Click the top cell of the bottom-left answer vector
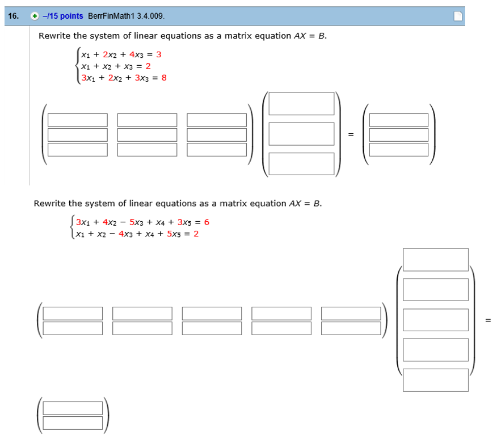Viewport: 497px width, 448px height. (x=73, y=407)
